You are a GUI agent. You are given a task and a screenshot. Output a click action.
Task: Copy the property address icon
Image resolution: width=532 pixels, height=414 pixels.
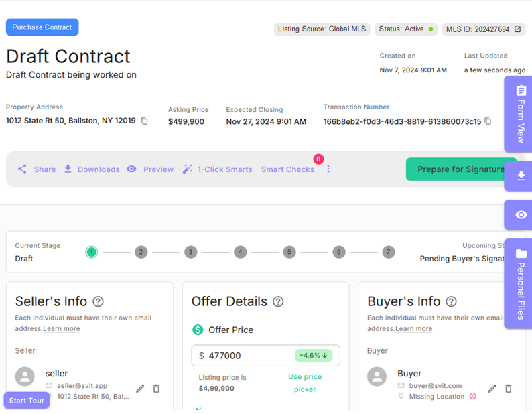[x=145, y=121]
